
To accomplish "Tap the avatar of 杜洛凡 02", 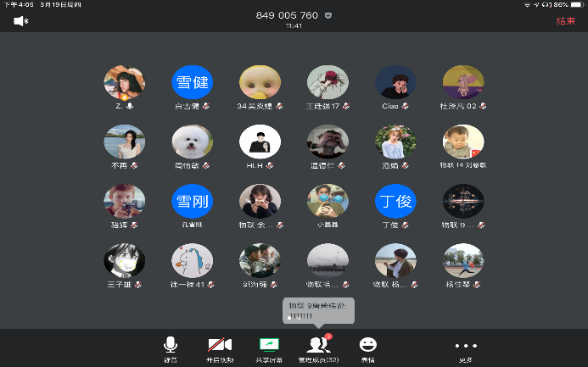I will click(x=463, y=83).
